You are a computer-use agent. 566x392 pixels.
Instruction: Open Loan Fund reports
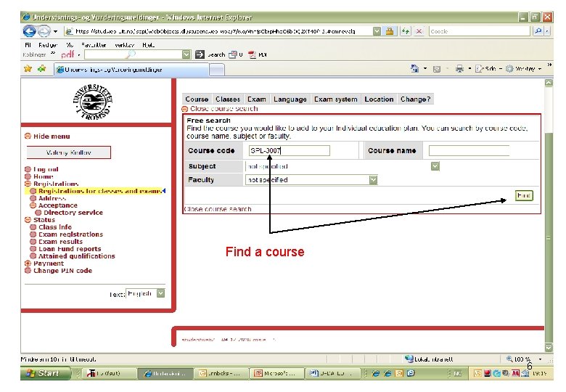click(x=70, y=249)
